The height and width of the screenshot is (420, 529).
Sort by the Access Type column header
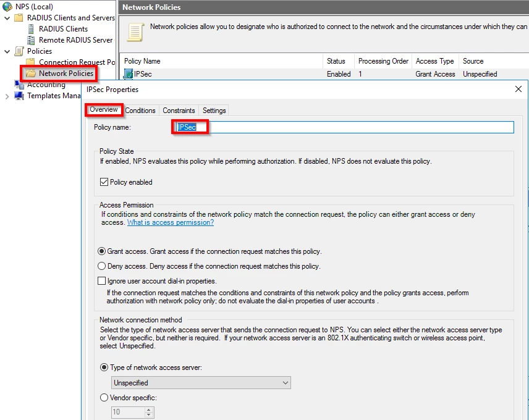(435, 61)
